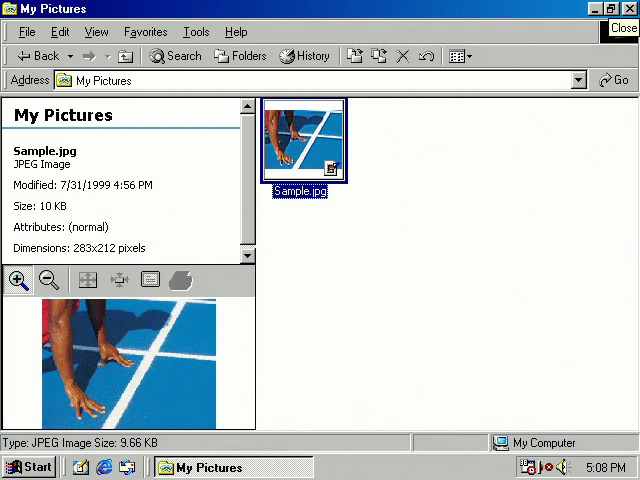Click the system clock showing 5:08 PM

coord(606,467)
